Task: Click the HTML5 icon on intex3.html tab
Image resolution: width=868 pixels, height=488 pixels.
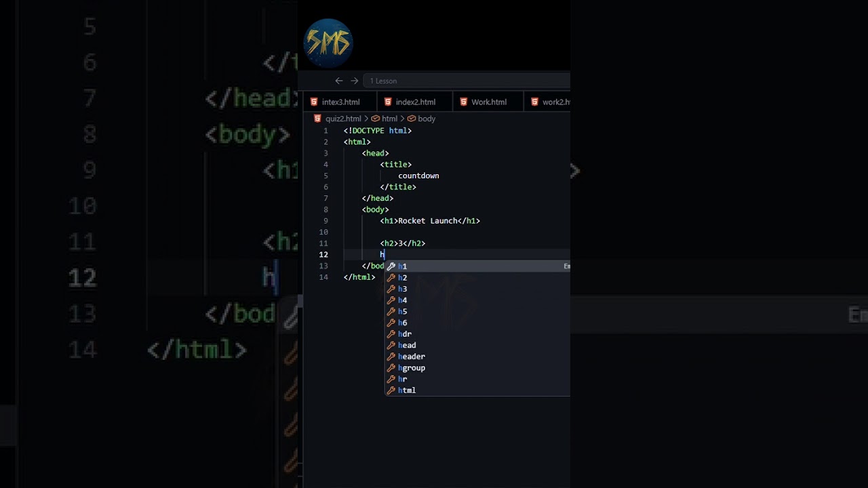Action: [314, 102]
